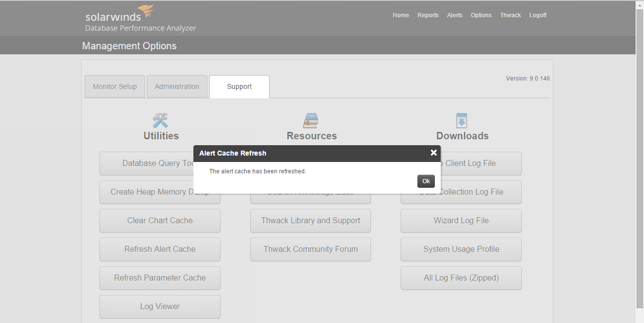Select the Support tab
Viewport: 644px width, 323px height.
point(239,86)
